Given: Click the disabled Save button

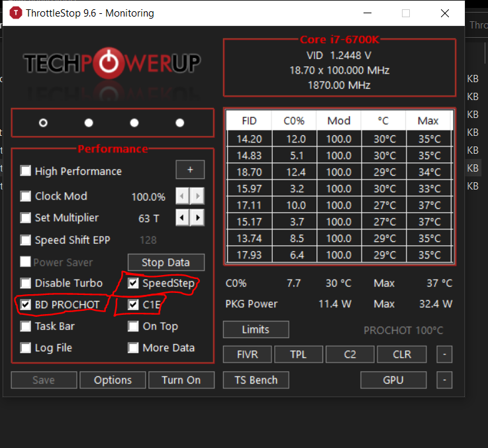Looking at the screenshot, I should point(44,380).
